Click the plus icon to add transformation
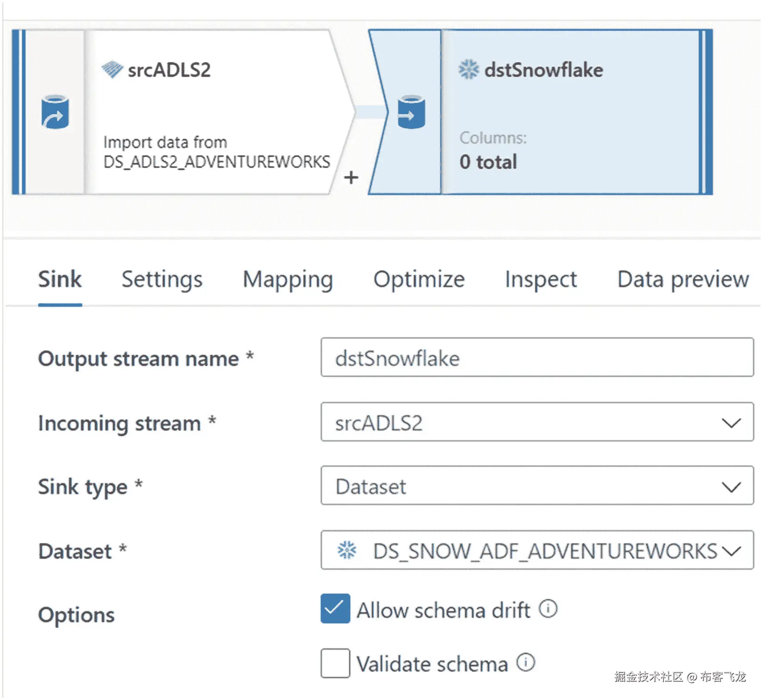This screenshot has height=700, width=763. 351,177
